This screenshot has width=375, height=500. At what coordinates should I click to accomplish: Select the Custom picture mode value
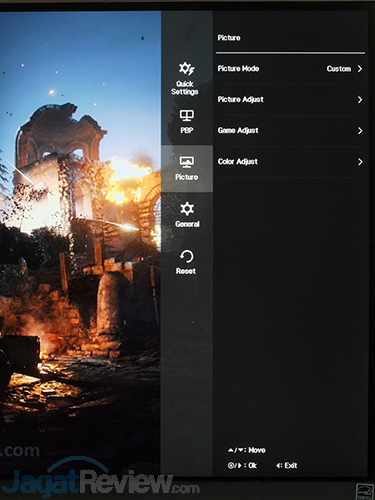(339, 69)
